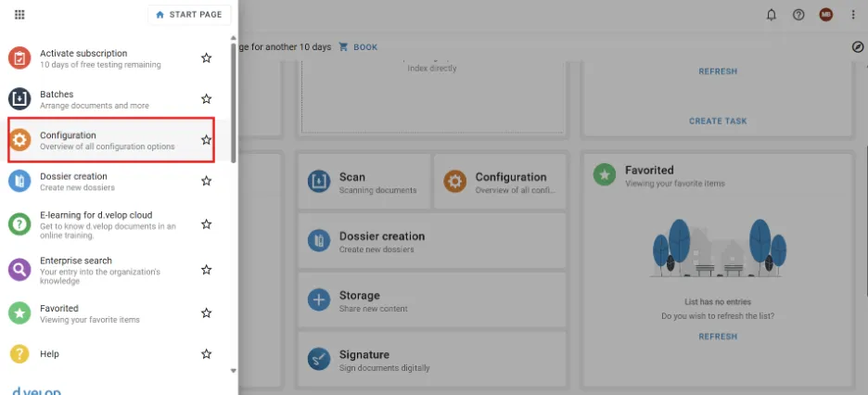Open the apps grid icon
Image resolution: width=868 pixels, height=395 pixels.
[x=19, y=15]
